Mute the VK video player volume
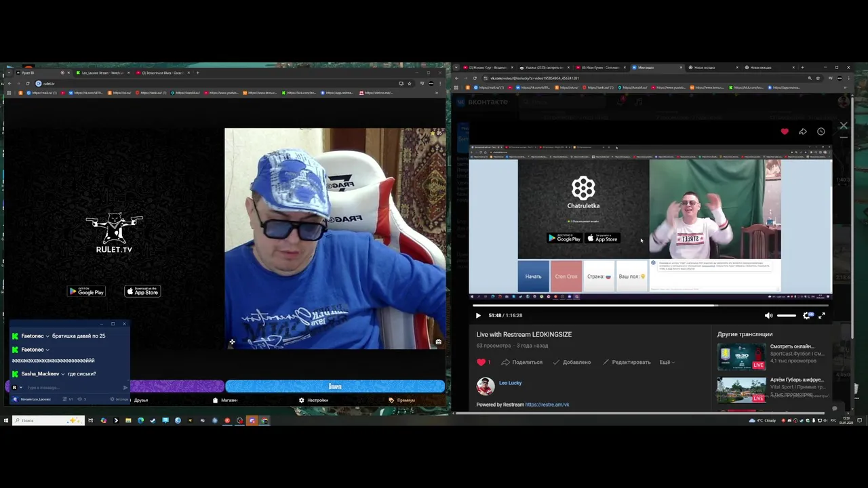868x488 pixels. [x=768, y=315]
